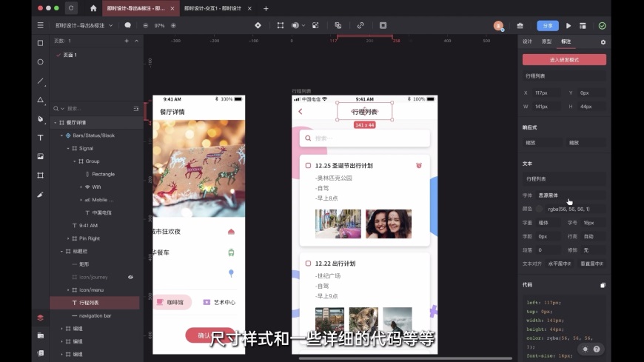644x362 pixels.
Task: Select the 咖啡馆 chip in canvas
Action: click(172, 302)
